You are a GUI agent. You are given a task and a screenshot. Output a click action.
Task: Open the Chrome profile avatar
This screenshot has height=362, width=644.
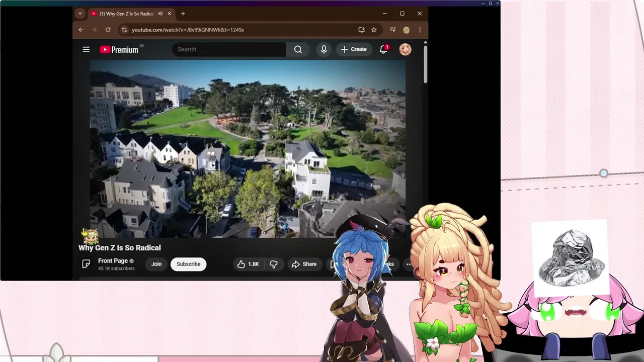[406, 30]
